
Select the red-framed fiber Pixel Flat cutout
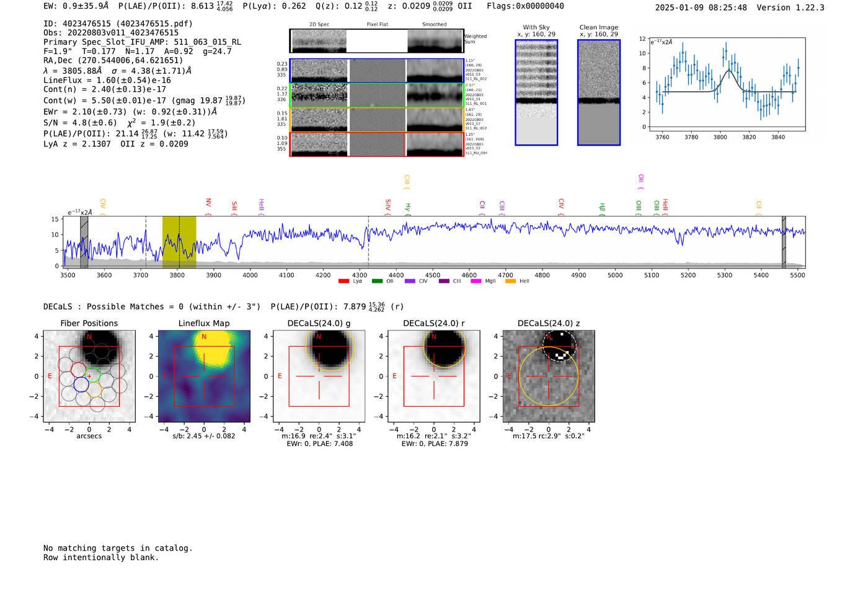click(x=377, y=144)
